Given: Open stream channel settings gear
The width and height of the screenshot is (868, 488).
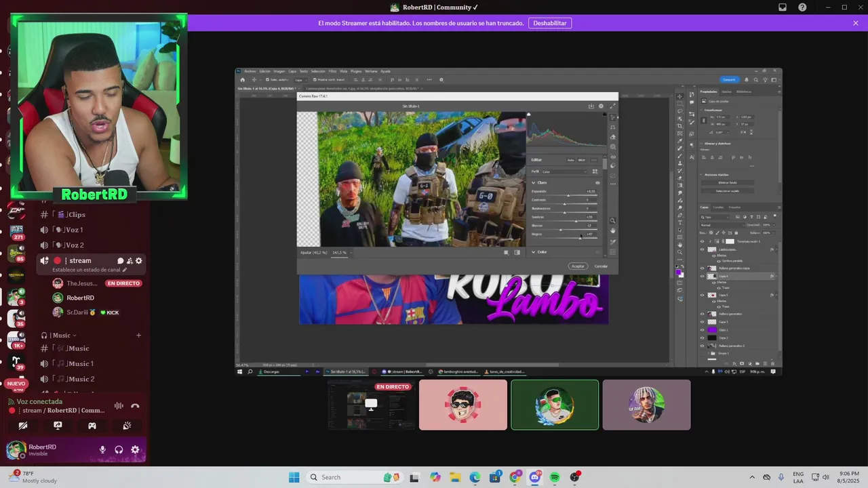Looking at the screenshot, I should tap(139, 261).
